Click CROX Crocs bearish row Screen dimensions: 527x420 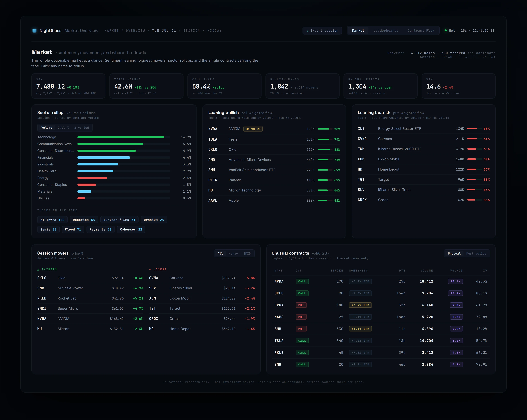(x=423, y=200)
